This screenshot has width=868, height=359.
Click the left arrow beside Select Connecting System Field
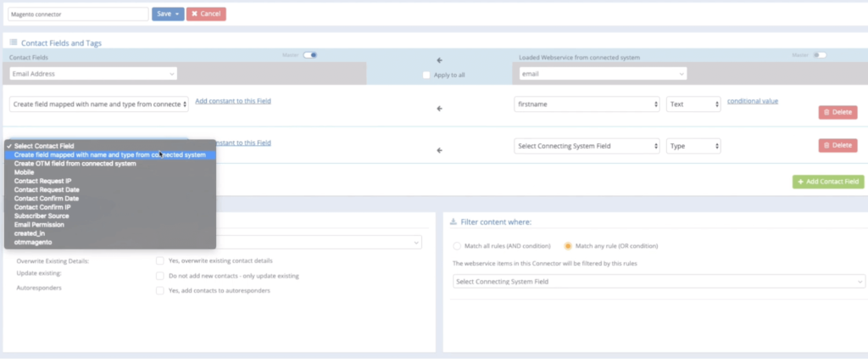[440, 150]
